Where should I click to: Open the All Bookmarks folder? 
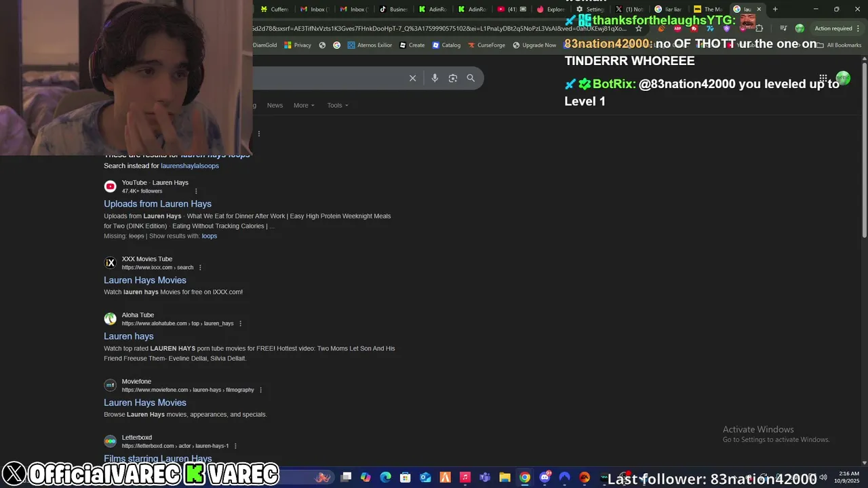[839, 45]
